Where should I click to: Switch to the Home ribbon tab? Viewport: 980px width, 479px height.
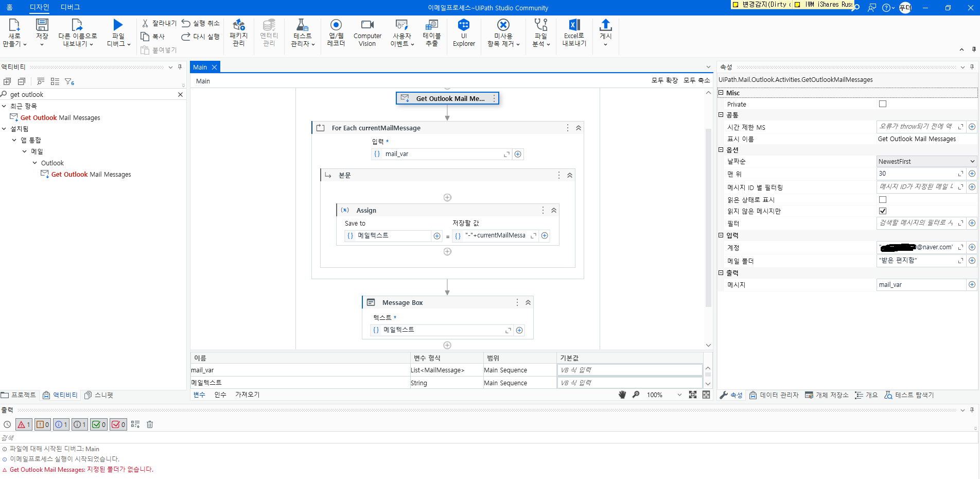coord(9,7)
